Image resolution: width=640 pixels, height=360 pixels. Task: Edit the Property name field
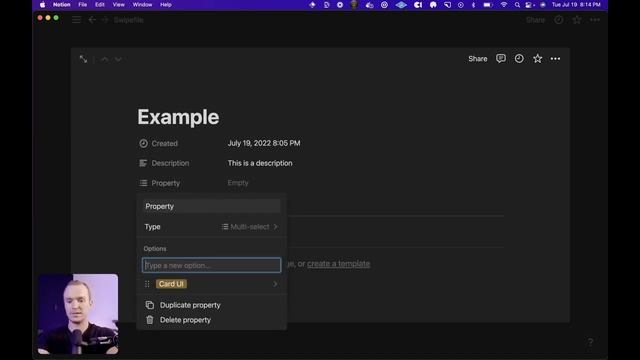(211, 206)
